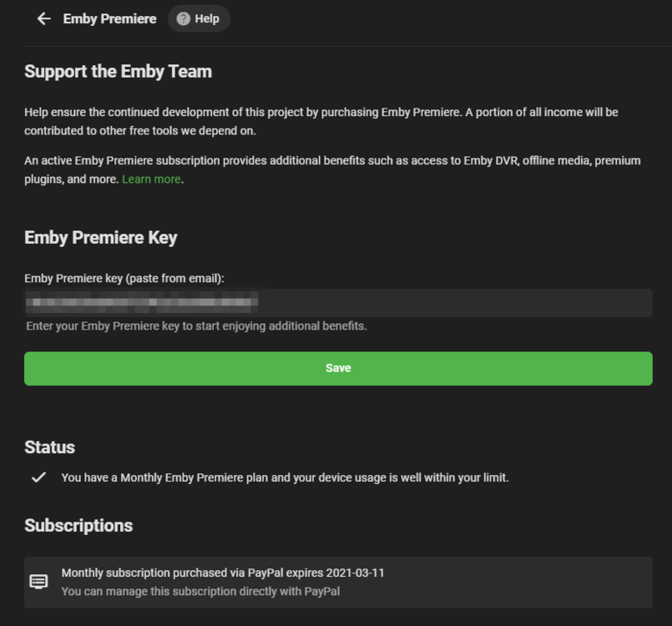Click the blurred license key text

point(142,302)
